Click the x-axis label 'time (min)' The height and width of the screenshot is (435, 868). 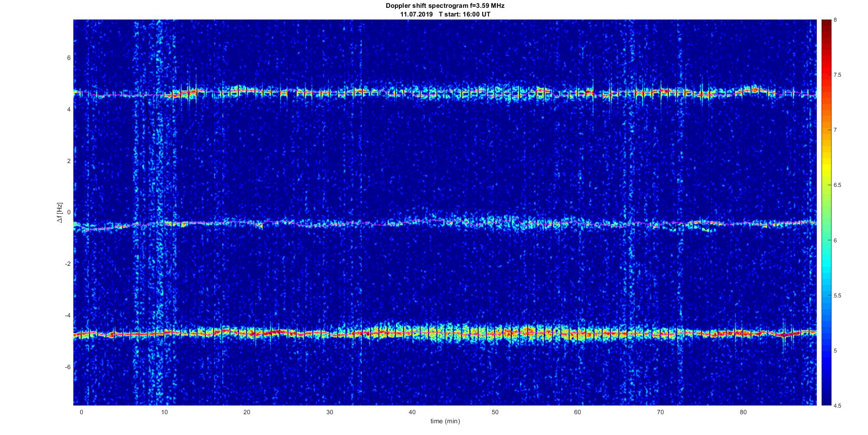(445, 421)
